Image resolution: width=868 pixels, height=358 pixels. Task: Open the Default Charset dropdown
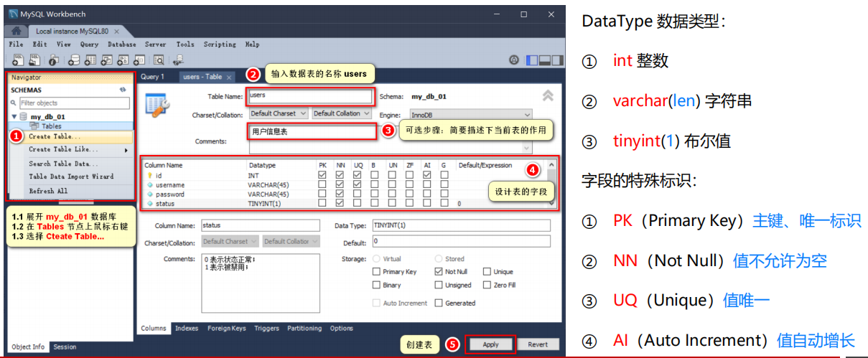point(279,113)
